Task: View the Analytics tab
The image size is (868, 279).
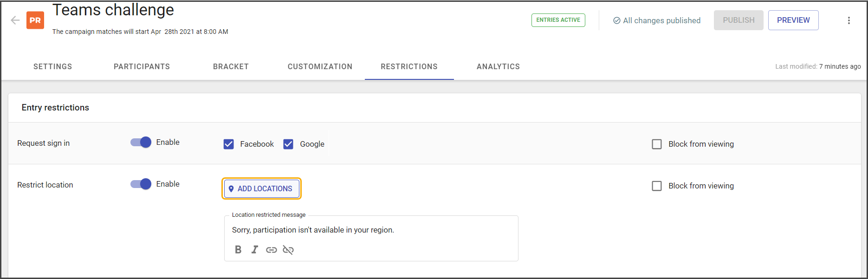Action: click(x=498, y=66)
